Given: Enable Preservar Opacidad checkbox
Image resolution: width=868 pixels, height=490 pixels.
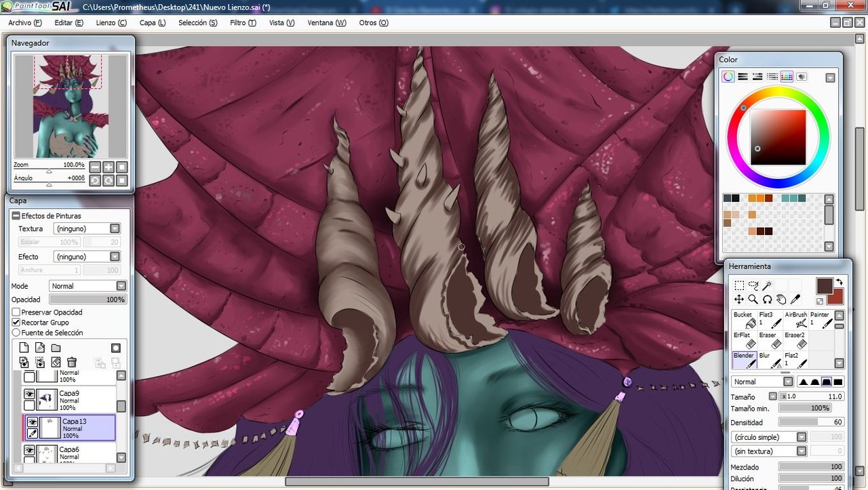Looking at the screenshot, I should coord(16,312).
